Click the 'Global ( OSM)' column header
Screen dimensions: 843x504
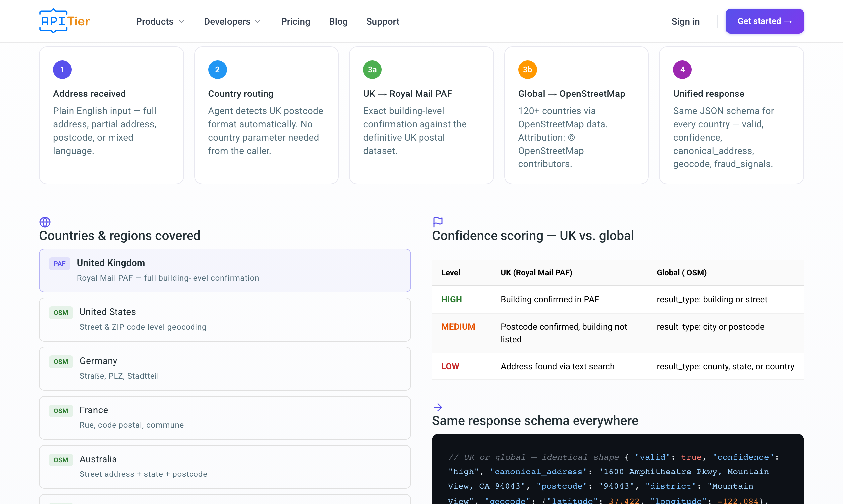[x=682, y=272]
